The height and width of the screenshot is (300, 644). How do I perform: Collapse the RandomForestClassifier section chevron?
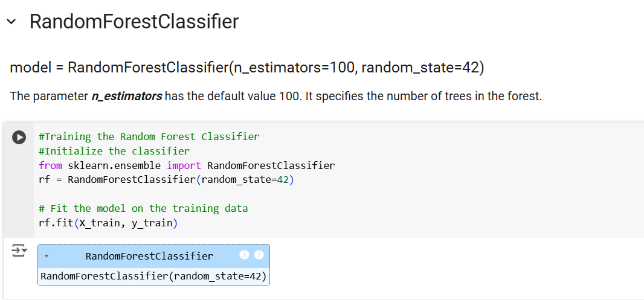click(11, 22)
